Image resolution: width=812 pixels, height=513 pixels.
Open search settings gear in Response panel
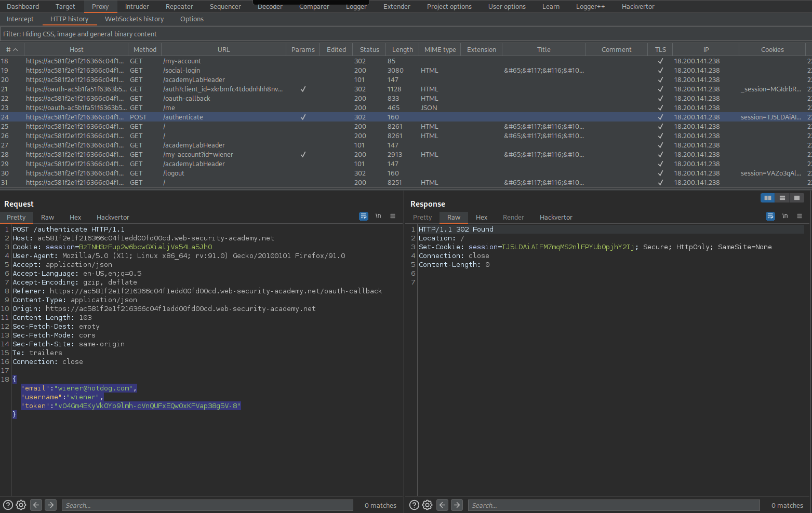point(427,505)
